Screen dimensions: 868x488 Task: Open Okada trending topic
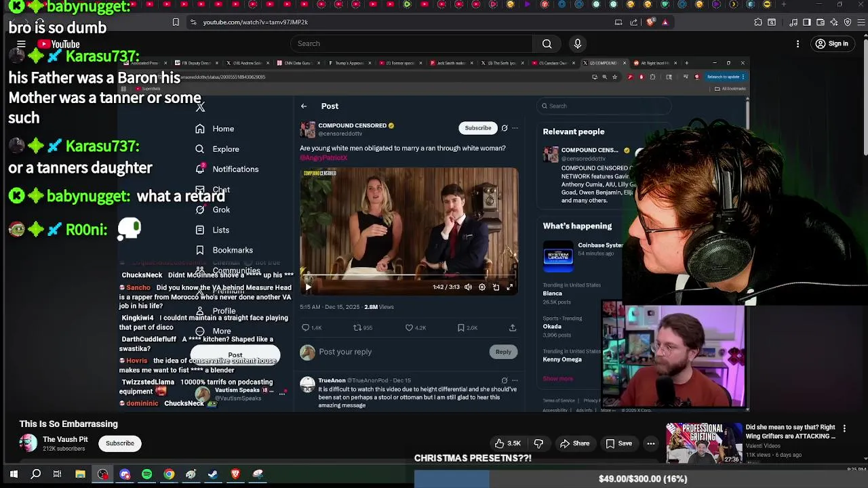(552, 327)
